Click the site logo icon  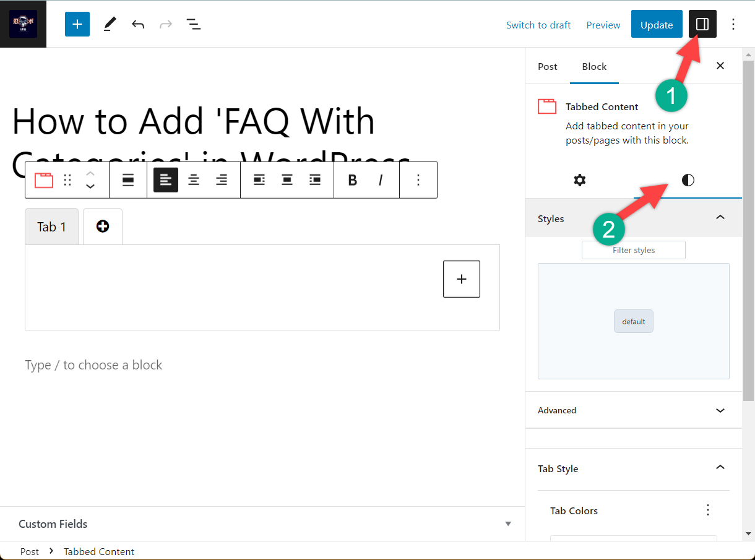pos(23,24)
